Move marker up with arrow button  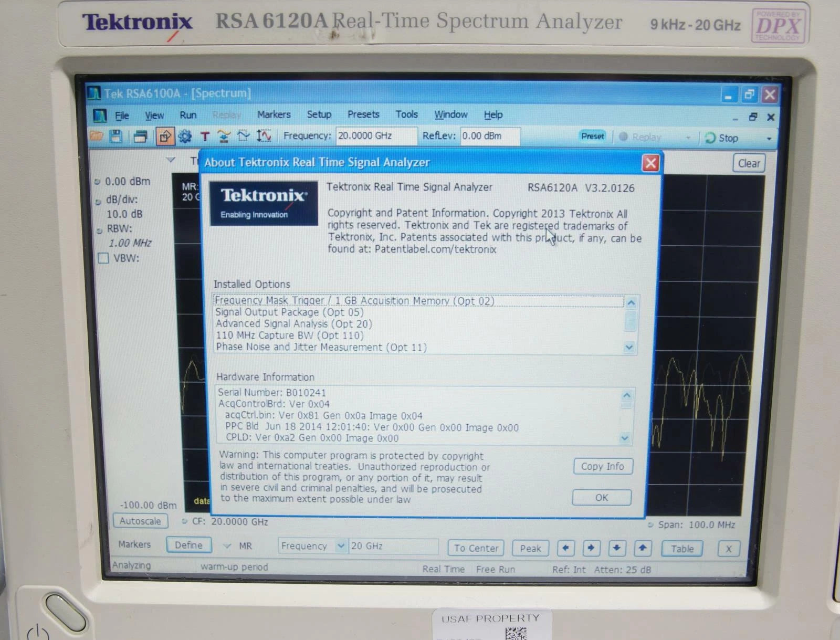[x=643, y=548]
